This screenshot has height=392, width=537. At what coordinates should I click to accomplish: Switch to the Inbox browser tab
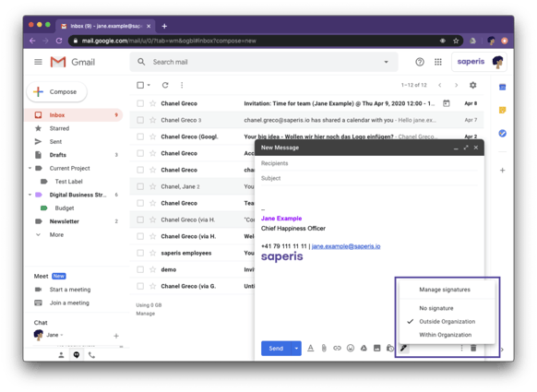(x=105, y=26)
